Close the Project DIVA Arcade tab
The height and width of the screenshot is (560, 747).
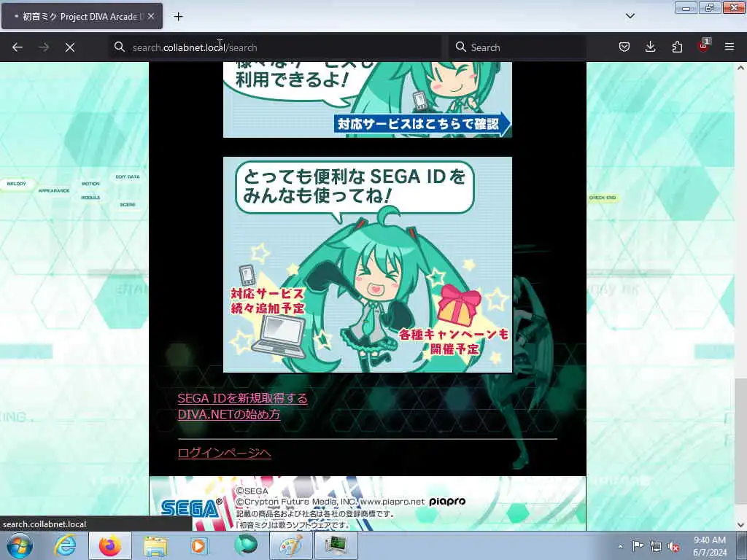(x=151, y=16)
